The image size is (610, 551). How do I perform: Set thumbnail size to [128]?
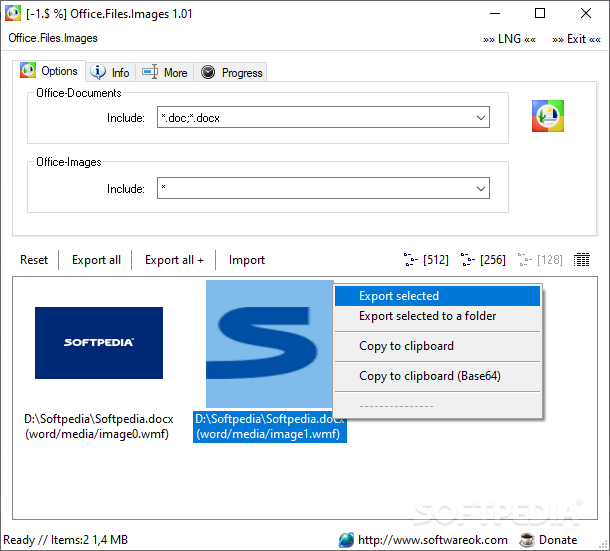click(540, 260)
